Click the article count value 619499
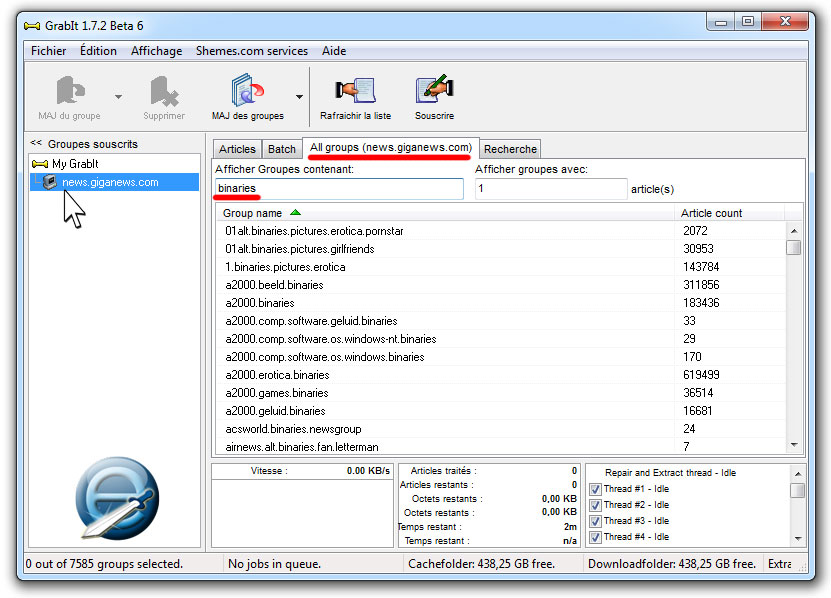831x598 pixels. [x=701, y=375]
